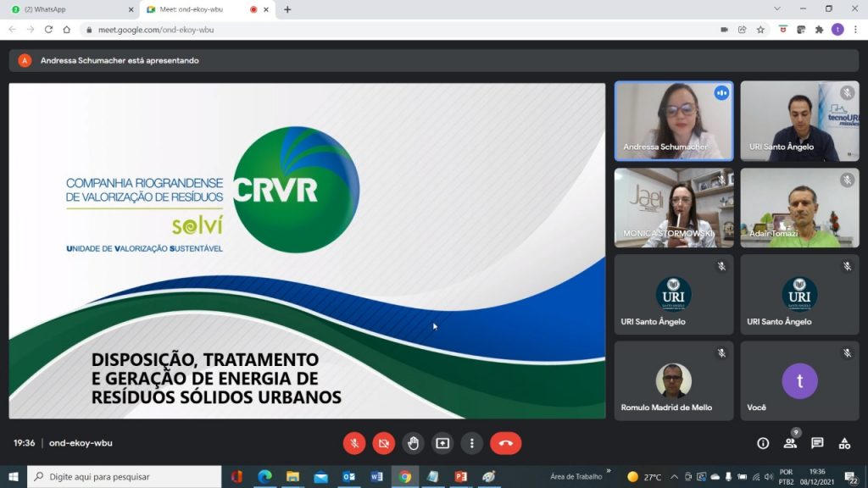This screenshot has width=868, height=488.
Task: Open Microsoft Edge from the taskbar
Action: tap(264, 476)
